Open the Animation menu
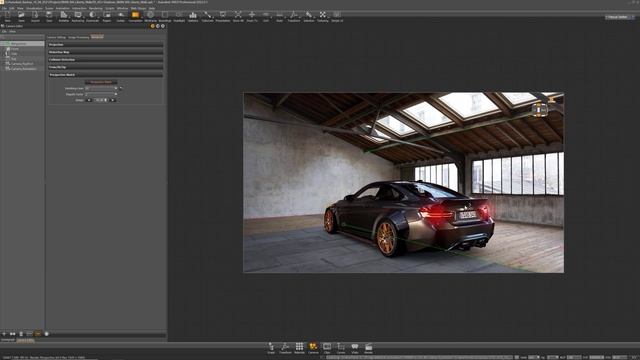This screenshot has height=360, width=640. [x=62, y=8]
